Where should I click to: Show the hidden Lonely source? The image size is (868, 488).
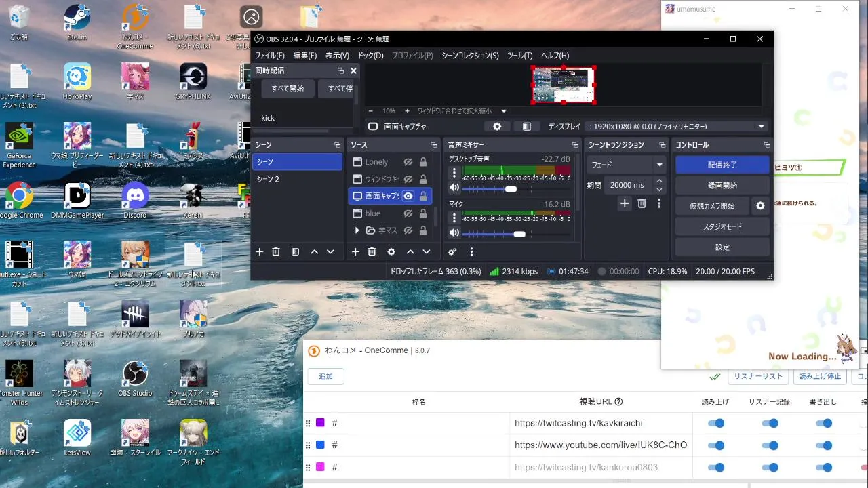408,162
